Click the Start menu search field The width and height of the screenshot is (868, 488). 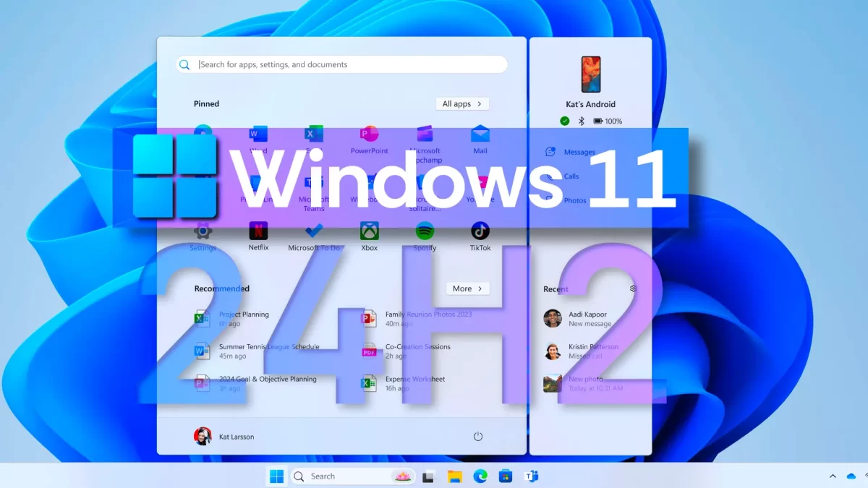click(x=340, y=64)
